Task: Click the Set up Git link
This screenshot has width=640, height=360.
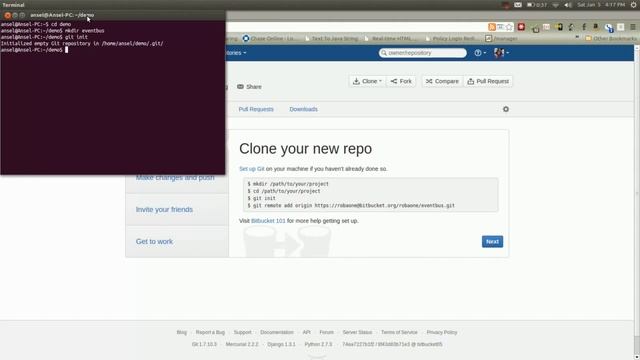Action: [252, 169]
